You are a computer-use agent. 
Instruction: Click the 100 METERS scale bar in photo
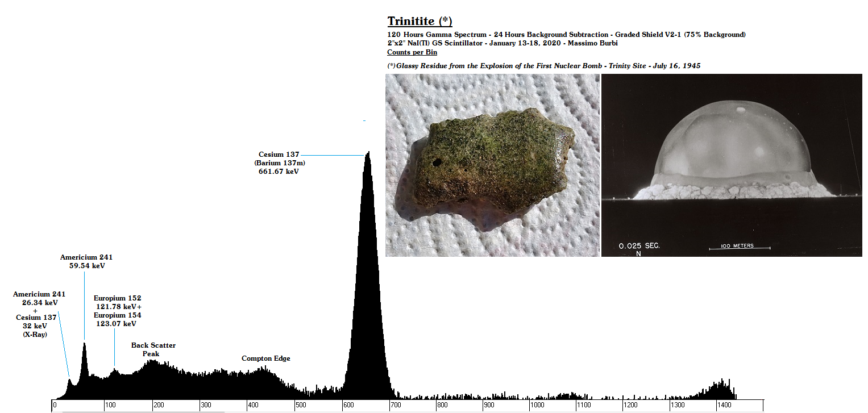click(x=739, y=247)
